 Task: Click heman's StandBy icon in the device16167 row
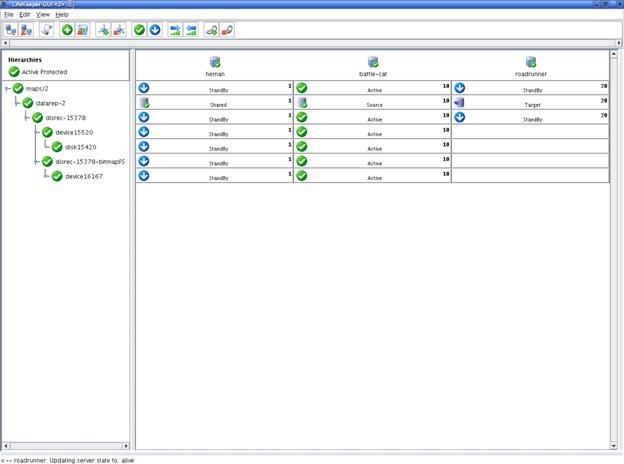(x=144, y=175)
